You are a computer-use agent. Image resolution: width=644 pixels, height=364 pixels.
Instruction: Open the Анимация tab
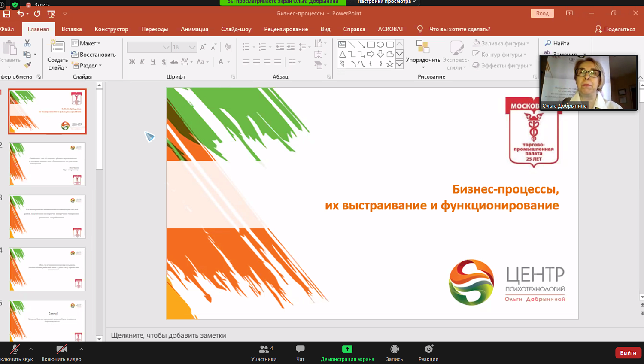(194, 29)
